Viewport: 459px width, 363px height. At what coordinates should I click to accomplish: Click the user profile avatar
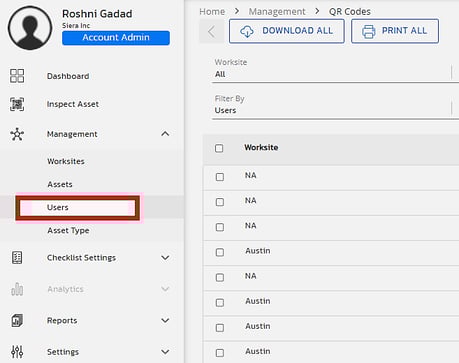tap(30, 28)
